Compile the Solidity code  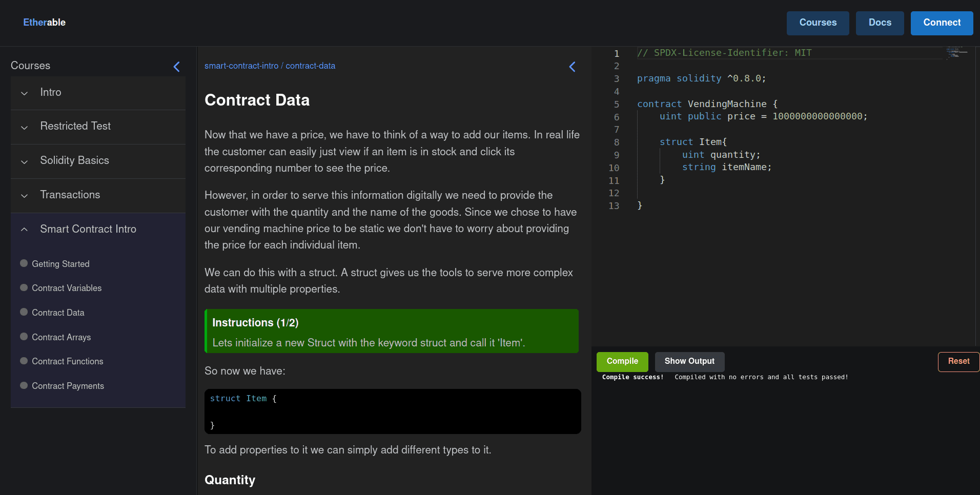point(622,361)
